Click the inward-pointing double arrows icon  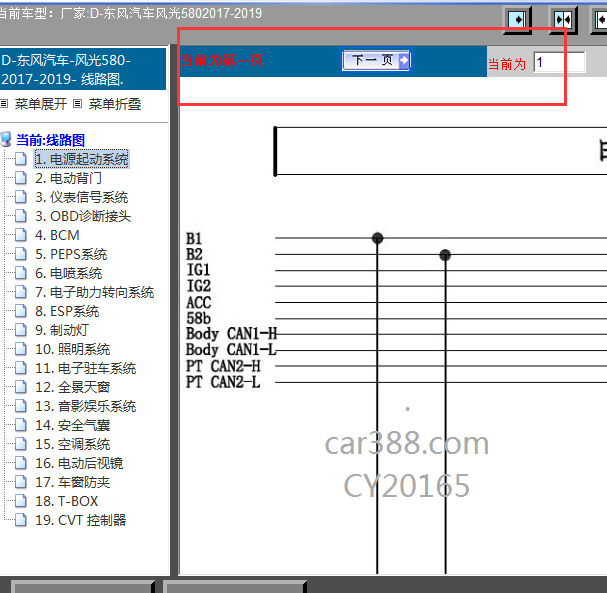(x=563, y=19)
